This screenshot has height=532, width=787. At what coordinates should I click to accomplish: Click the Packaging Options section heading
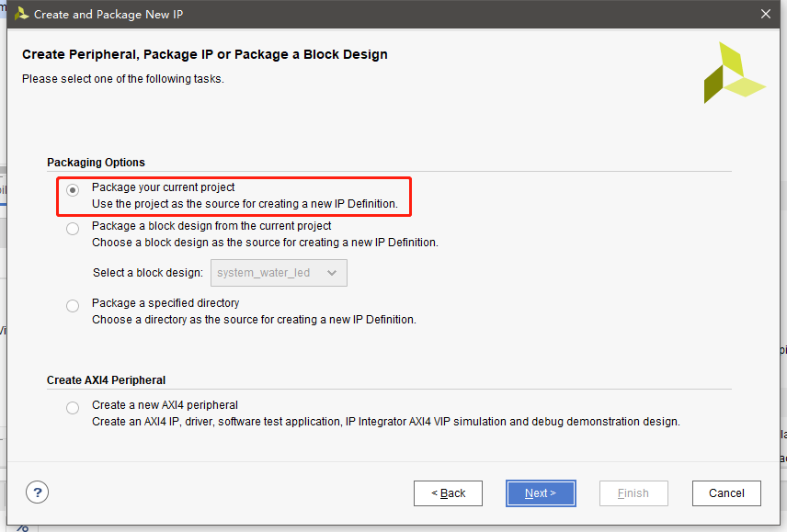pyautogui.click(x=97, y=163)
